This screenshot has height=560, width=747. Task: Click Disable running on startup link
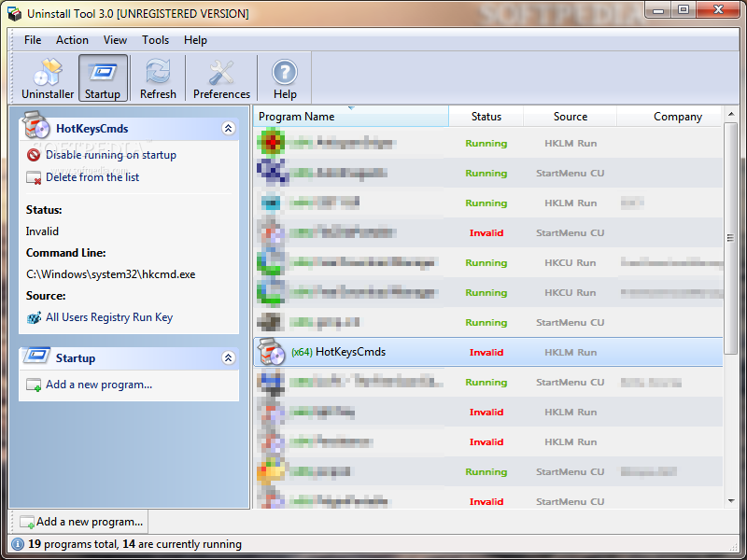[x=111, y=155]
